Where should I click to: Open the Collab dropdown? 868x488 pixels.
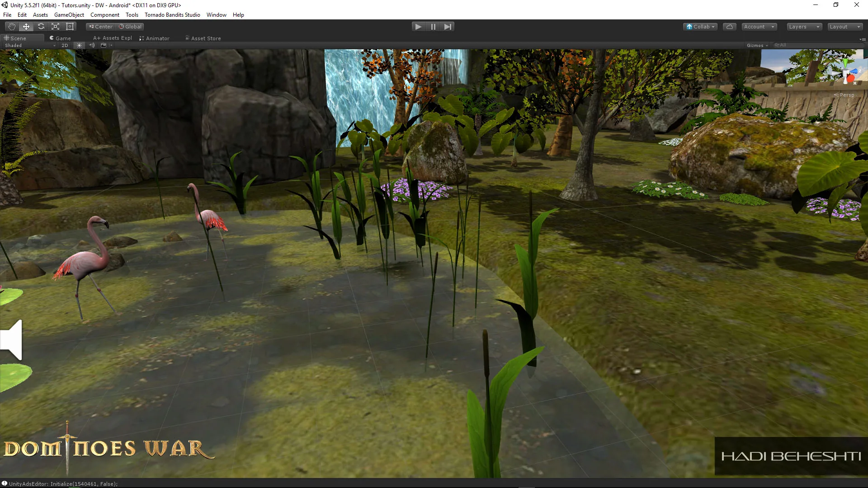pos(700,27)
